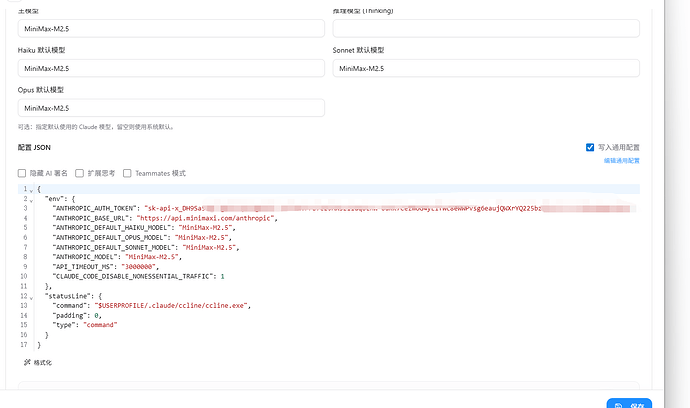
Task: Click the ANTHROPIC_DEFAULT_SONNET_MODEL key
Action: tap(114, 247)
